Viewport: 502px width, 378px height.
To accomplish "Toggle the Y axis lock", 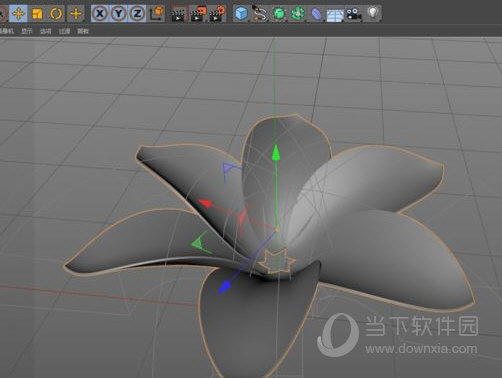I will point(118,14).
